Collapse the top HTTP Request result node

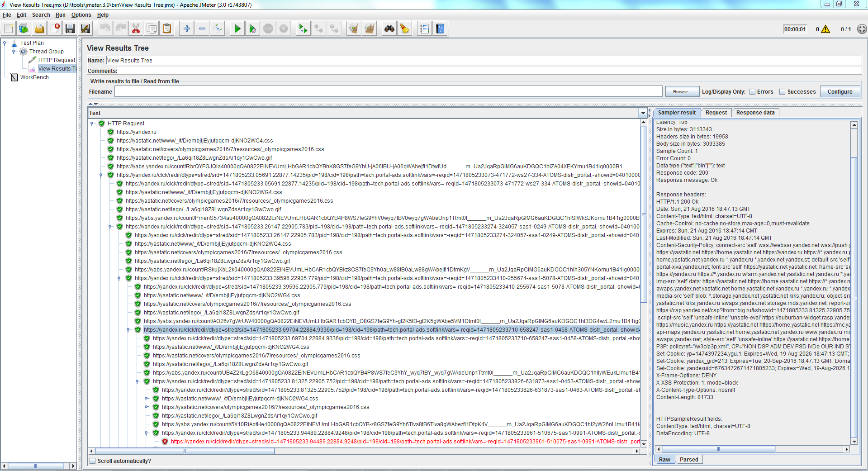click(x=92, y=124)
